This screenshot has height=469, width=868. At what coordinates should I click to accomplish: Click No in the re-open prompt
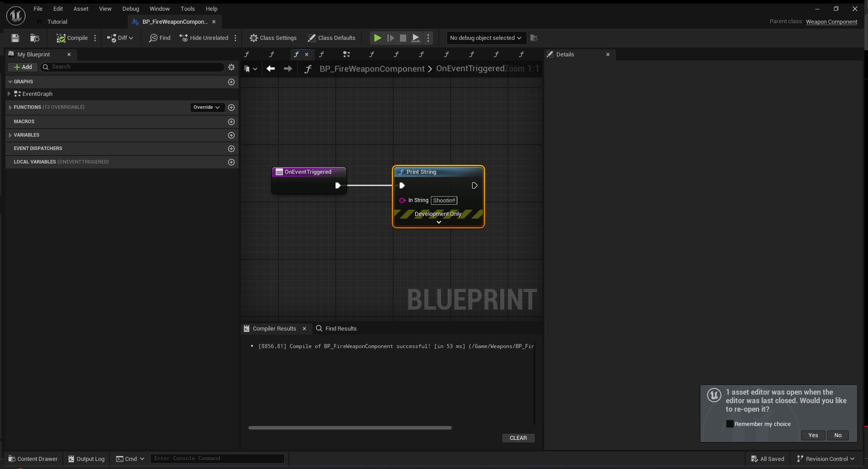pyautogui.click(x=838, y=435)
